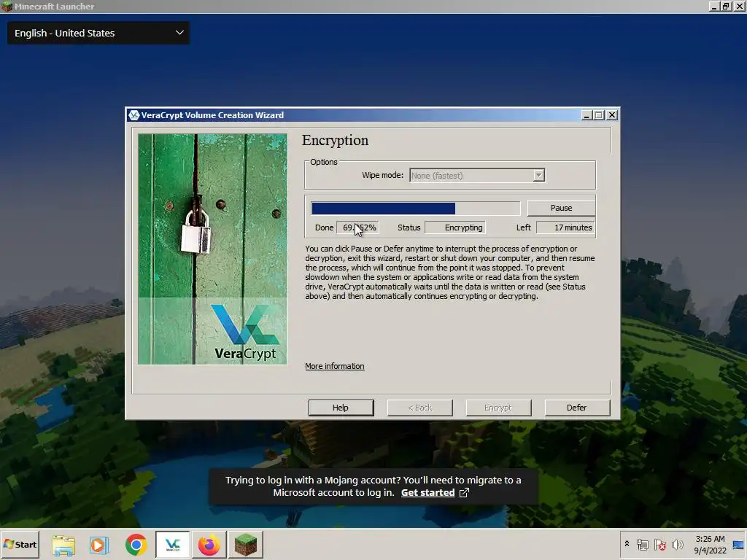
Task: Launch Windows Media Player from taskbar
Action: 99,545
